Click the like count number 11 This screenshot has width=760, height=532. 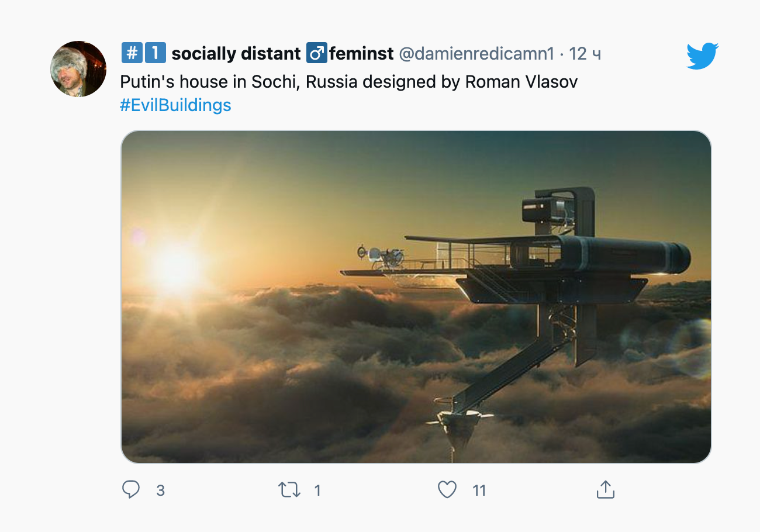pos(479,490)
